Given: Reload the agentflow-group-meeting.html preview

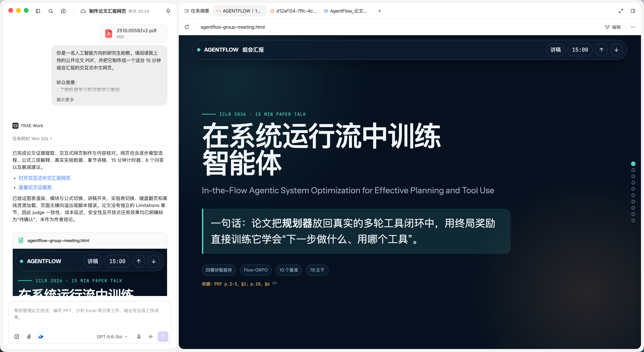Looking at the screenshot, I should (187, 27).
